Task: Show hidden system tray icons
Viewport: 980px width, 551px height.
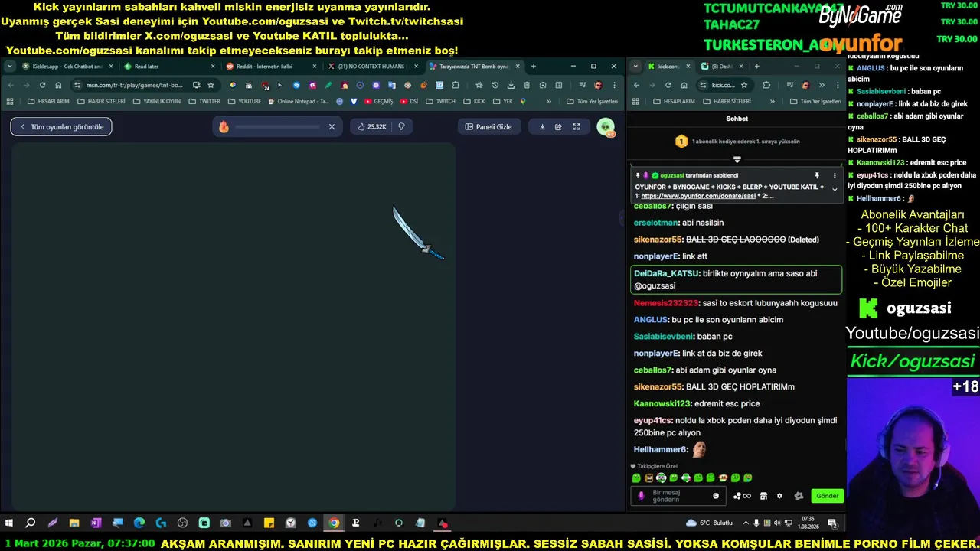Action: point(746,523)
